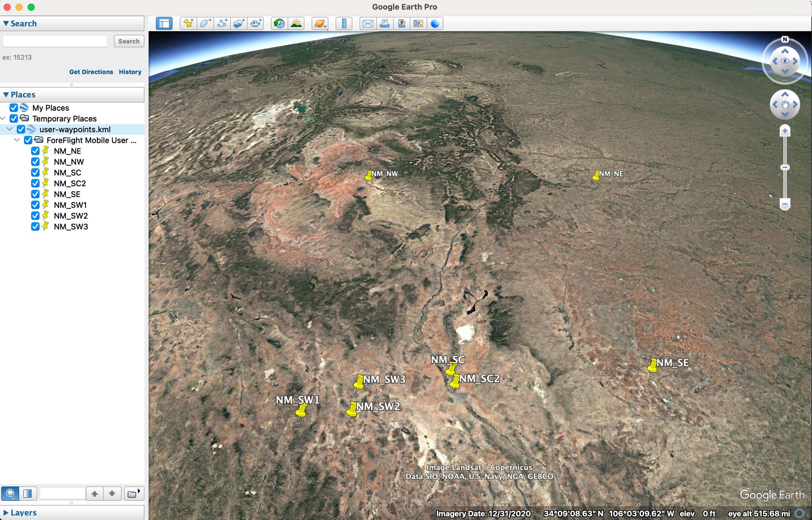
Task: Add a polygon using the toolbar
Action: [205, 23]
